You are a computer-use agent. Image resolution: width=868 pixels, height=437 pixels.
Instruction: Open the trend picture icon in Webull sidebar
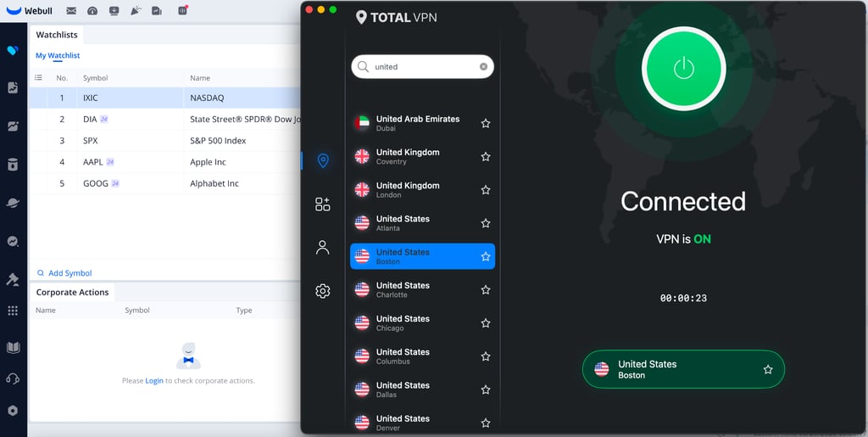tap(13, 126)
